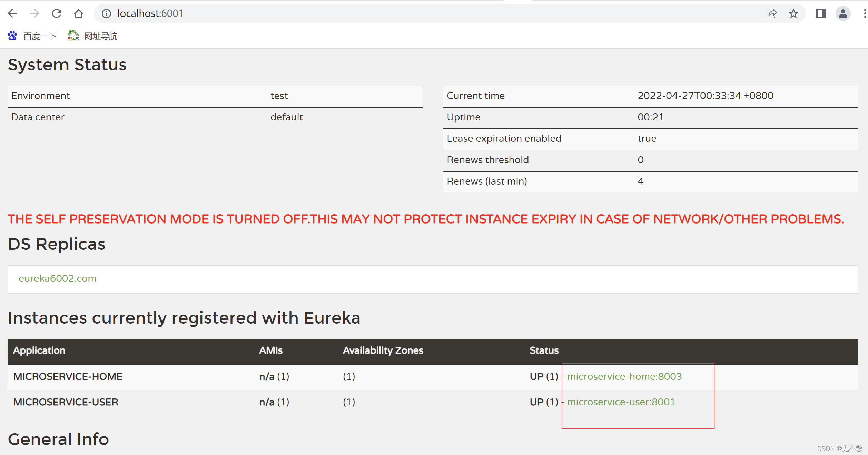
Task: Select MICROSERVICE-USER application name
Action: point(66,402)
